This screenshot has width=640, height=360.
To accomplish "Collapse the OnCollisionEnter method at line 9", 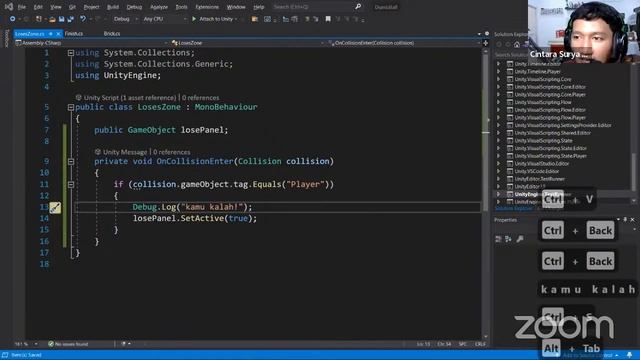I will (x=71, y=162).
